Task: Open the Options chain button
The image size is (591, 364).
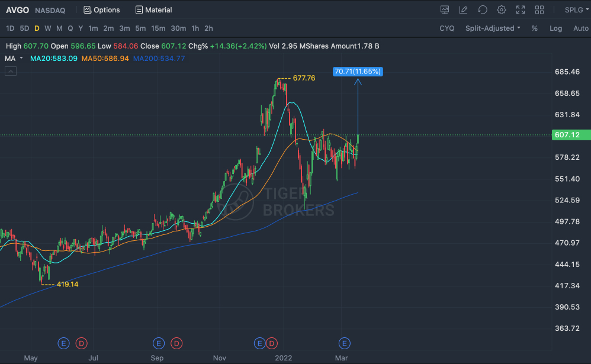Action: tap(101, 10)
